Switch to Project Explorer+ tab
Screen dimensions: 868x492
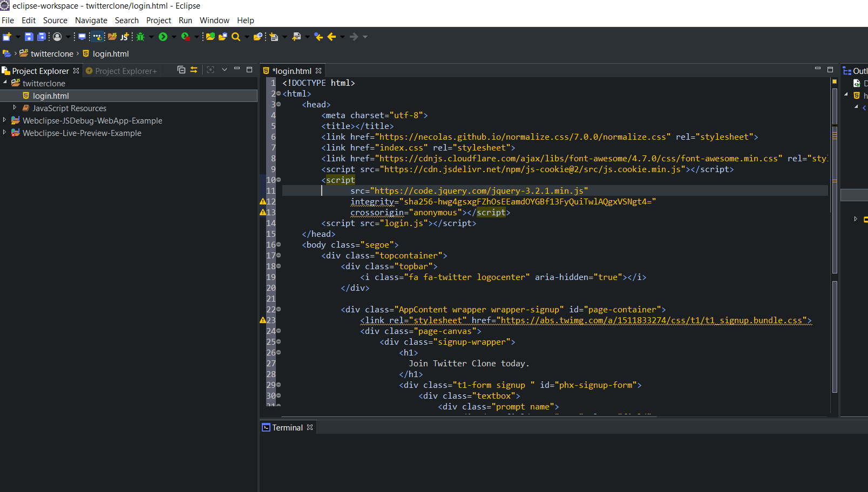[121, 71]
